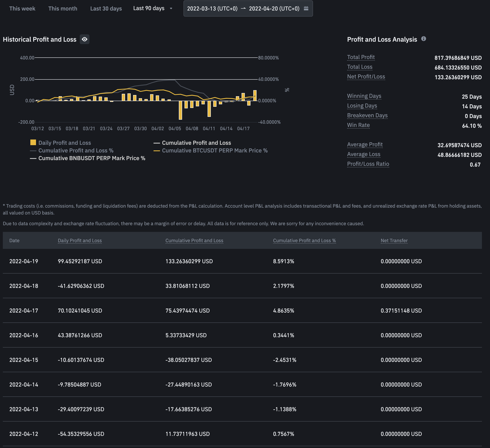
Task: Click the Daily Profit and Loss legend square
Action: [33, 143]
